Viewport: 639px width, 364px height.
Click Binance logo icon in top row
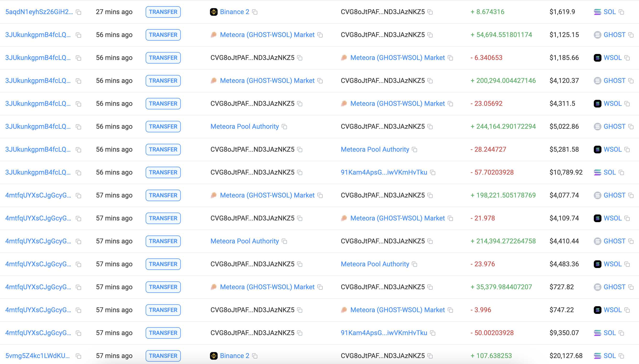[214, 12]
